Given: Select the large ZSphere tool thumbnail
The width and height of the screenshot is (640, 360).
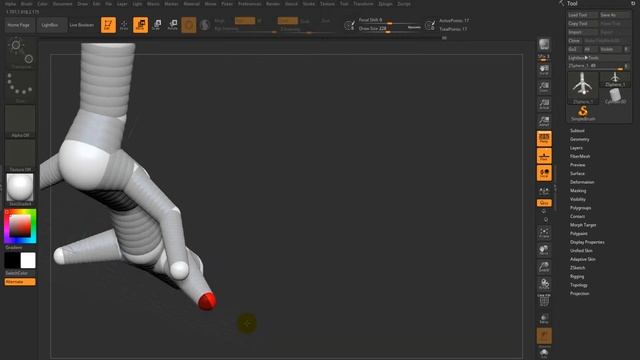Looking at the screenshot, I should point(582,87).
